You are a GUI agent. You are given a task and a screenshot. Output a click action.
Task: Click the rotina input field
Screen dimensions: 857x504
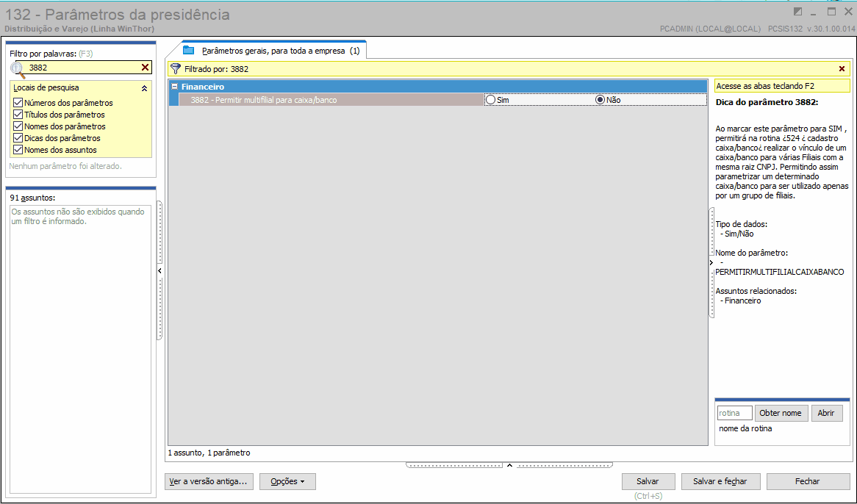point(734,413)
